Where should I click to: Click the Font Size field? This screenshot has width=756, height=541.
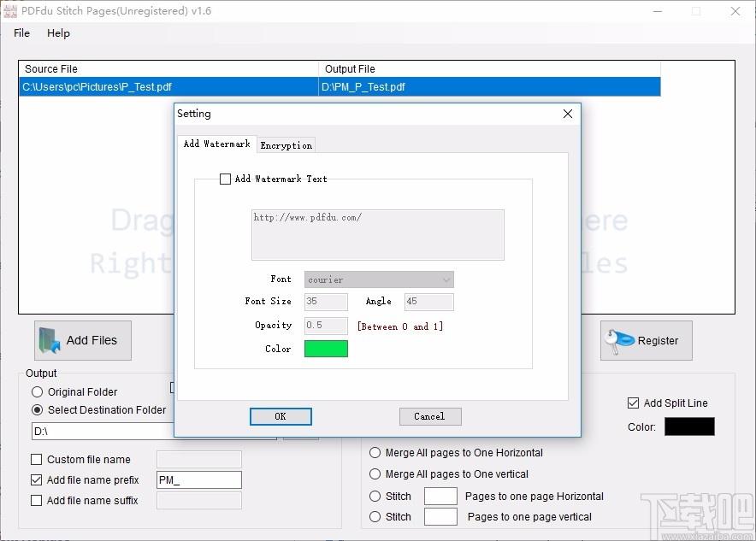pyautogui.click(x=326, y=302)
